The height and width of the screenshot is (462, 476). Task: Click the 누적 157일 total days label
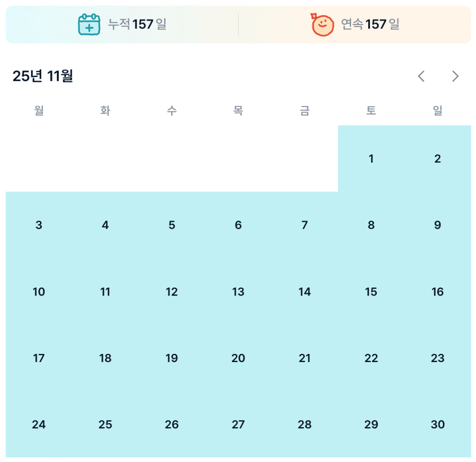coord(137,25)
